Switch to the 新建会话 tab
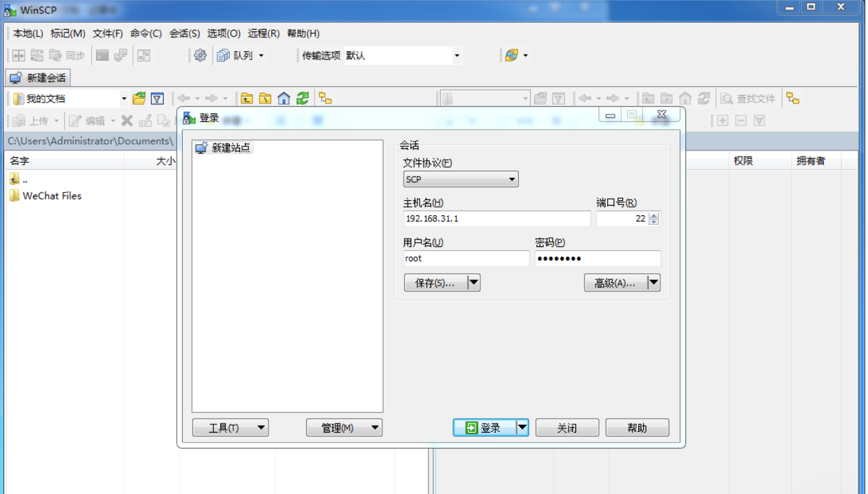 point(38,78)
